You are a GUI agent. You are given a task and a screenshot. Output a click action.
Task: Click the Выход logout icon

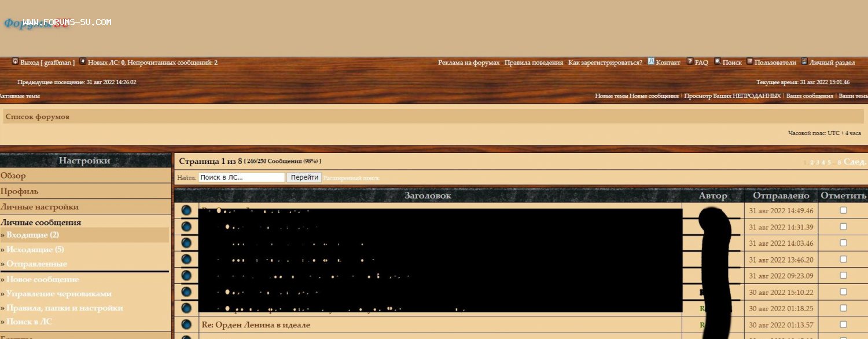tap(15, 61)
